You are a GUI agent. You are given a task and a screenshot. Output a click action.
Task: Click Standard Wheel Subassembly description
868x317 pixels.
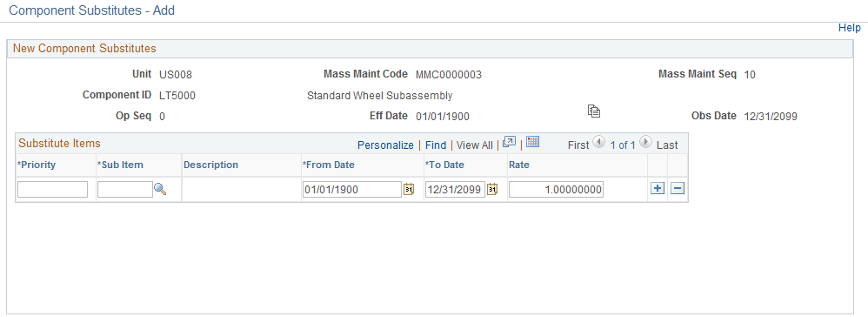pyautogui.click(x=380, y=95)
